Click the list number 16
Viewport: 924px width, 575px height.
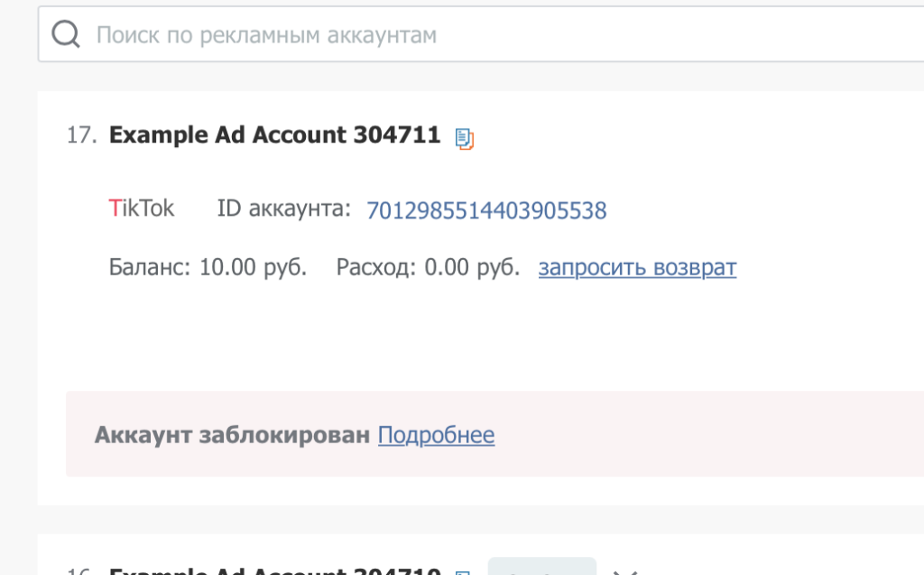(79, 570)
